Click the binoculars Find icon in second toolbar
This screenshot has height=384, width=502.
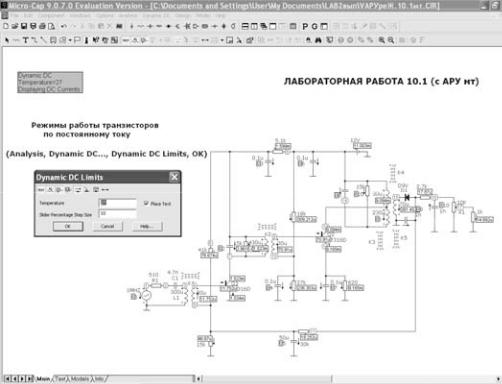pyautogui.click(x=318, y=40)
